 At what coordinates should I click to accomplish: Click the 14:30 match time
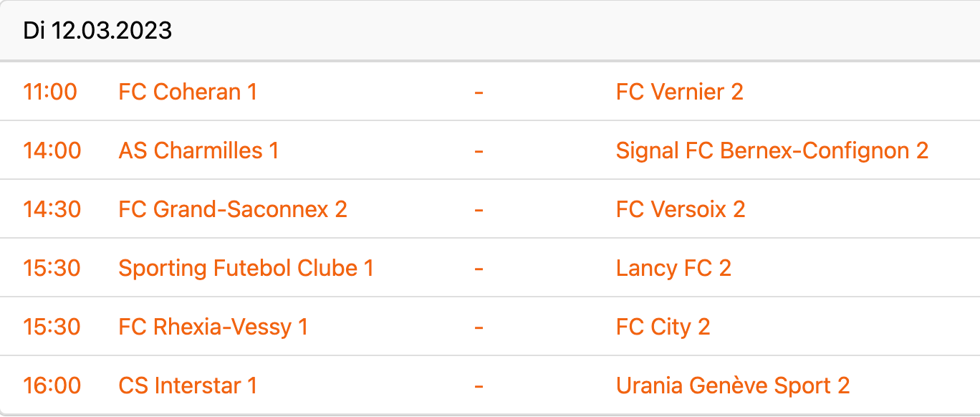tap(52, 209)
